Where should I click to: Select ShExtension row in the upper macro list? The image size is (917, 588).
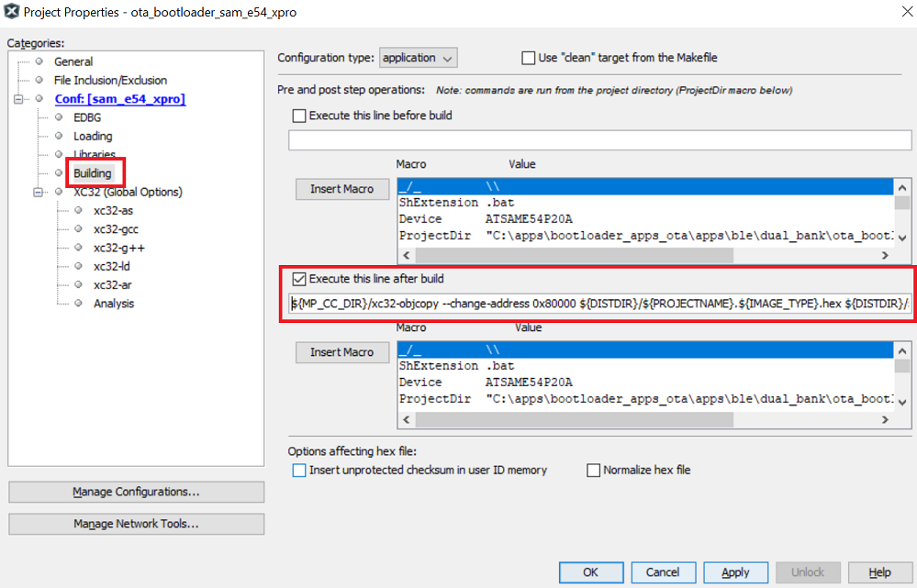click(645, 203)
